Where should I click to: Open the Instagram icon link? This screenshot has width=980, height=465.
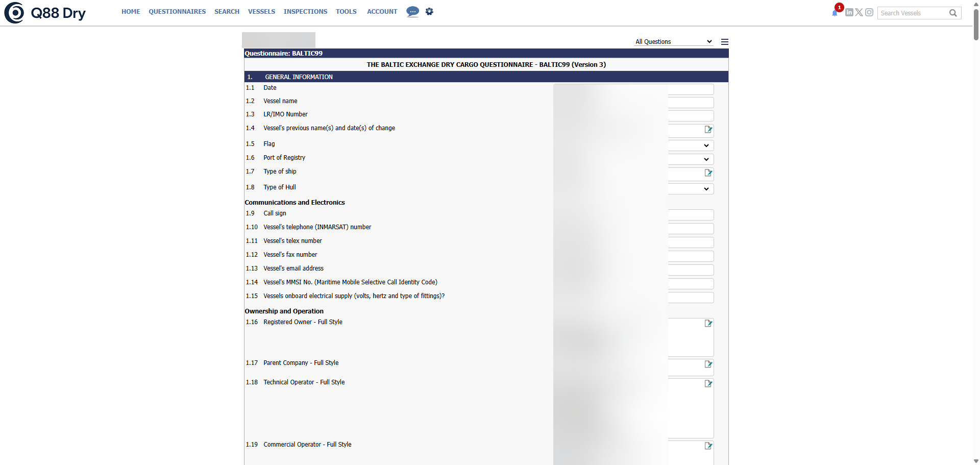coord(869,12)
